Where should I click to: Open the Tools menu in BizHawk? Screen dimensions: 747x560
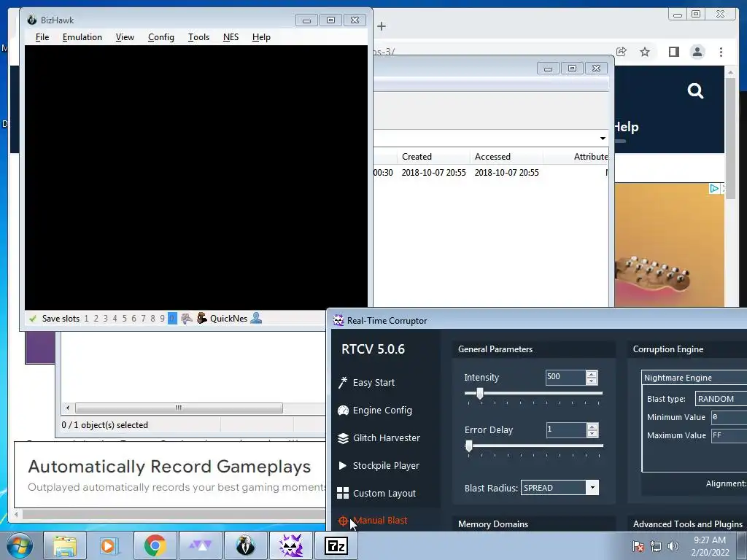pyautogui.click(x=198, y=37)
